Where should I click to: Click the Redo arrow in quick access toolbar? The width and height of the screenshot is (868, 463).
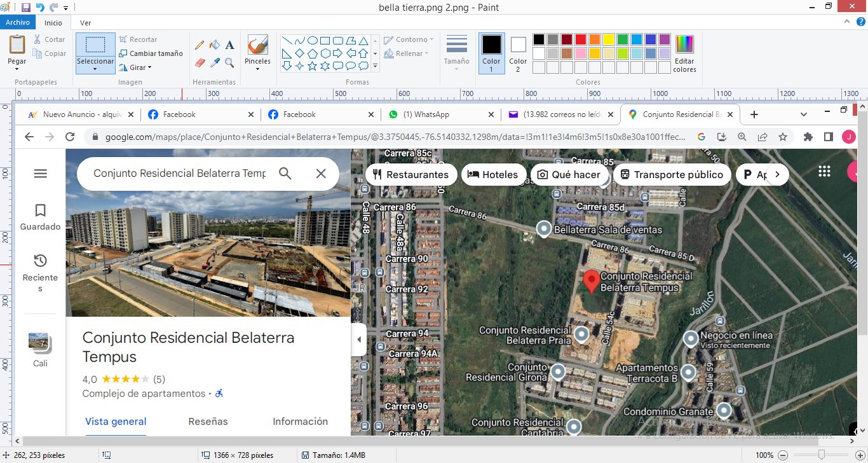pos(53,8)
